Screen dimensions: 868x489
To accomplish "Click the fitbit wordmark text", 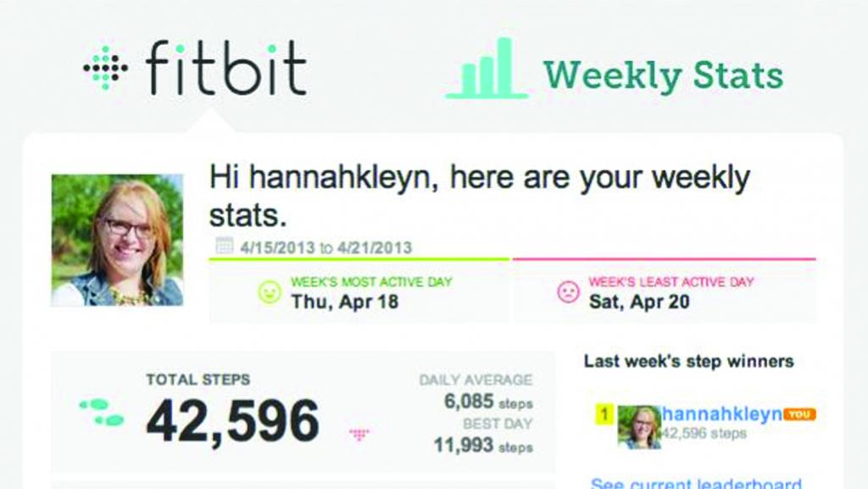I will pyautogui.click(x=225, y=68).
